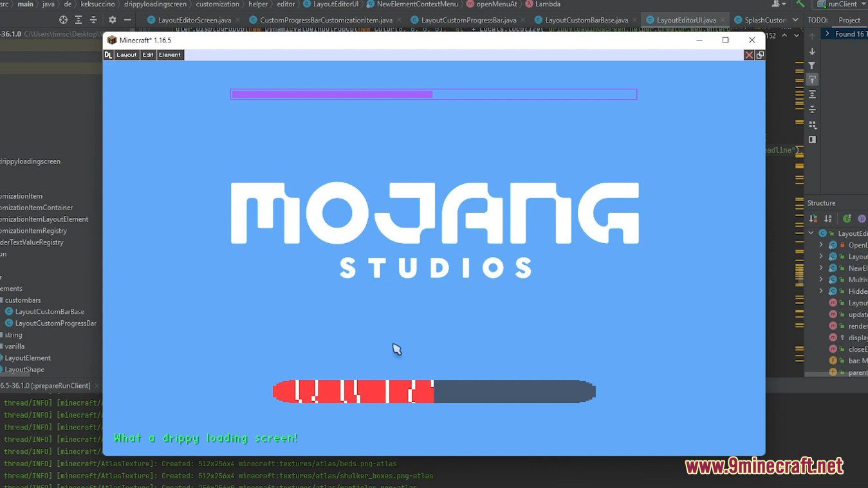Viewport: 868px width, 488px height.
Task: Open the Element menu in Minecraft editor
Action: click(x=170, y=55)
